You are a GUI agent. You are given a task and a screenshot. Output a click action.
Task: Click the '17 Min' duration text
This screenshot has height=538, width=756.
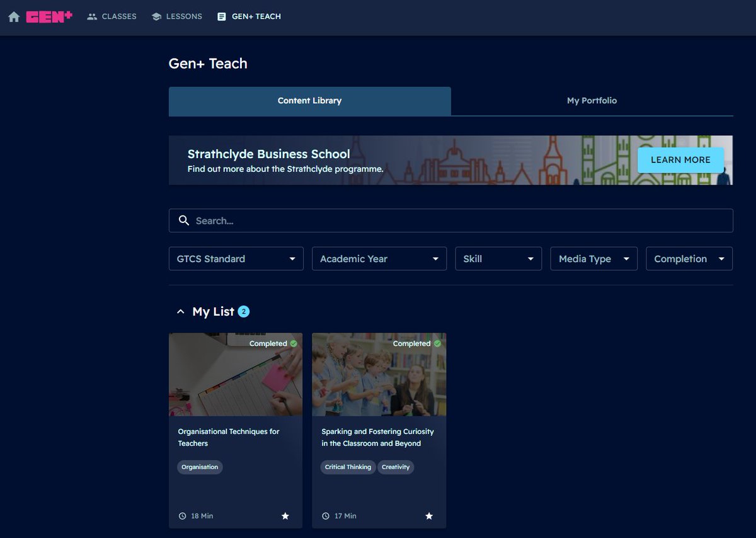click(x=345, y=516)
